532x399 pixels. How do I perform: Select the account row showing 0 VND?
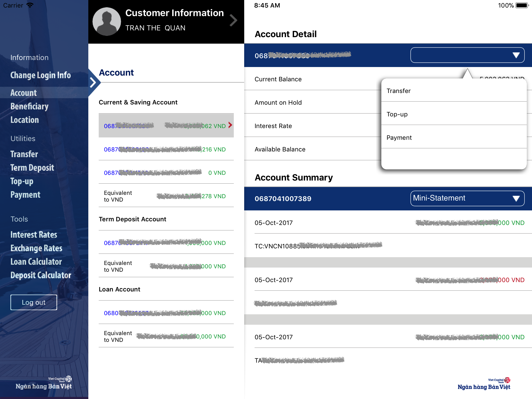pos(166,173)
